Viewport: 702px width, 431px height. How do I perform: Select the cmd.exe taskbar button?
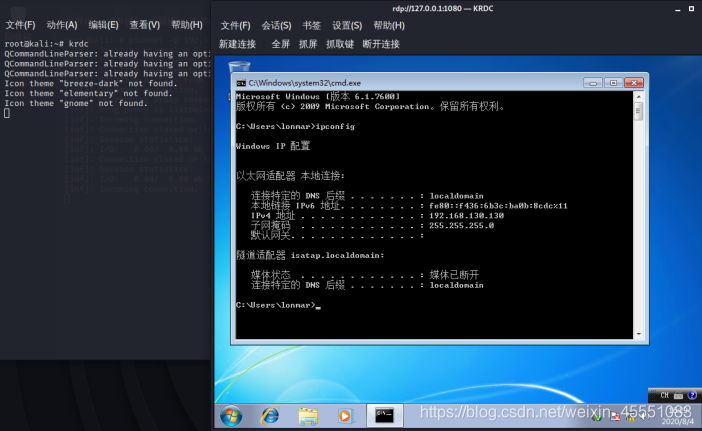[385, 416]
